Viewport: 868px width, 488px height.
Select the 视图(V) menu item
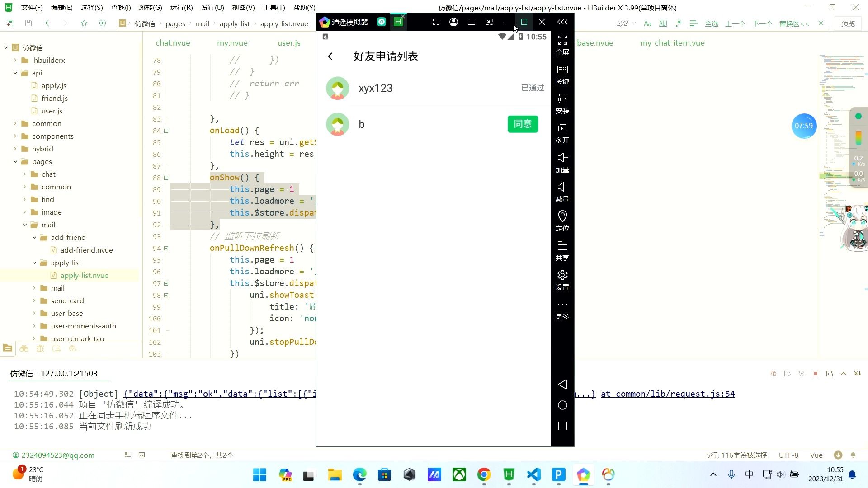(243, 7)
